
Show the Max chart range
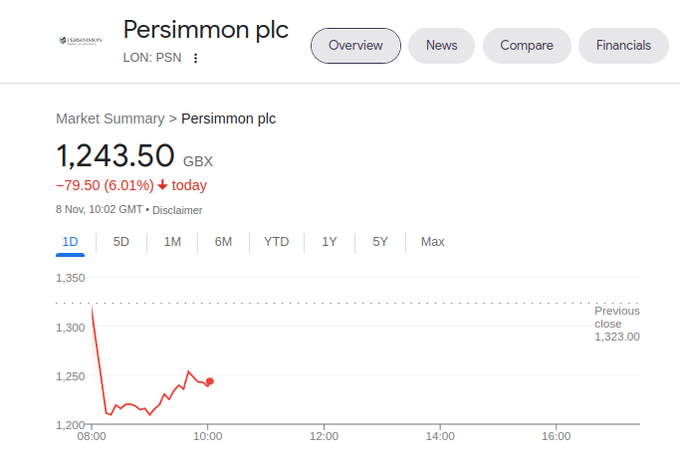(433, 242)
